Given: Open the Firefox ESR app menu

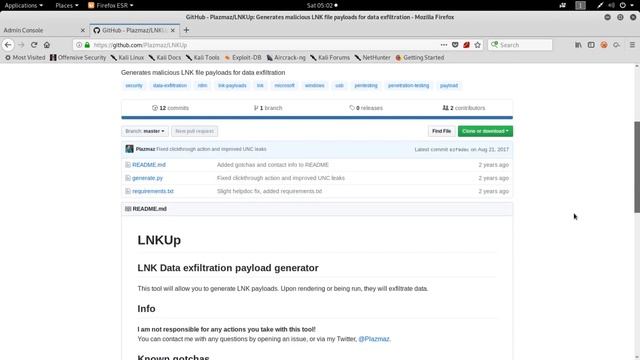Looking at the screenshot, I should (111, 5).
